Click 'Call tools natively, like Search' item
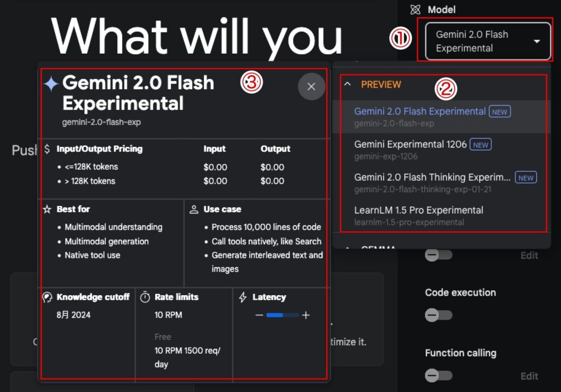Viewport: 561px width, 392px height. [x=266, y=241]
